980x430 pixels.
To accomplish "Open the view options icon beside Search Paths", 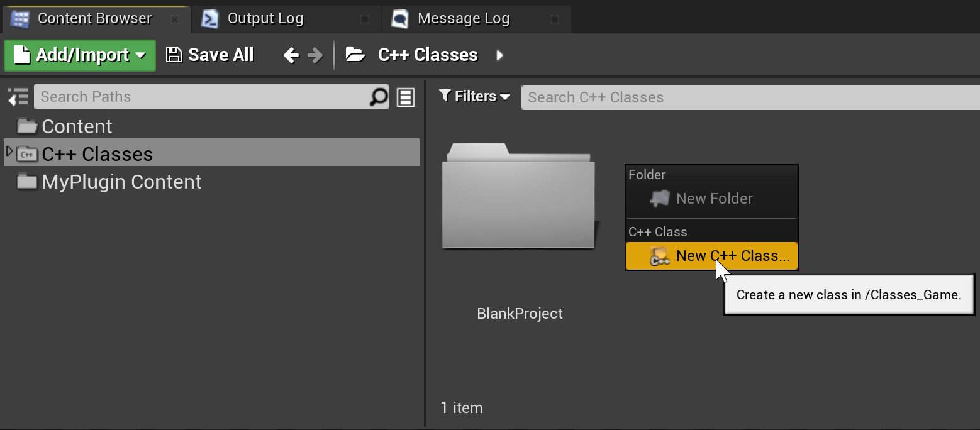I will tap(405, 97).
